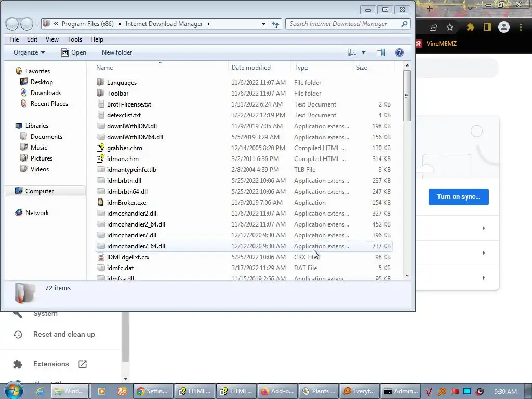Expand the Internet Download Manager breadcrumb arrow

[x=209, y=24]
